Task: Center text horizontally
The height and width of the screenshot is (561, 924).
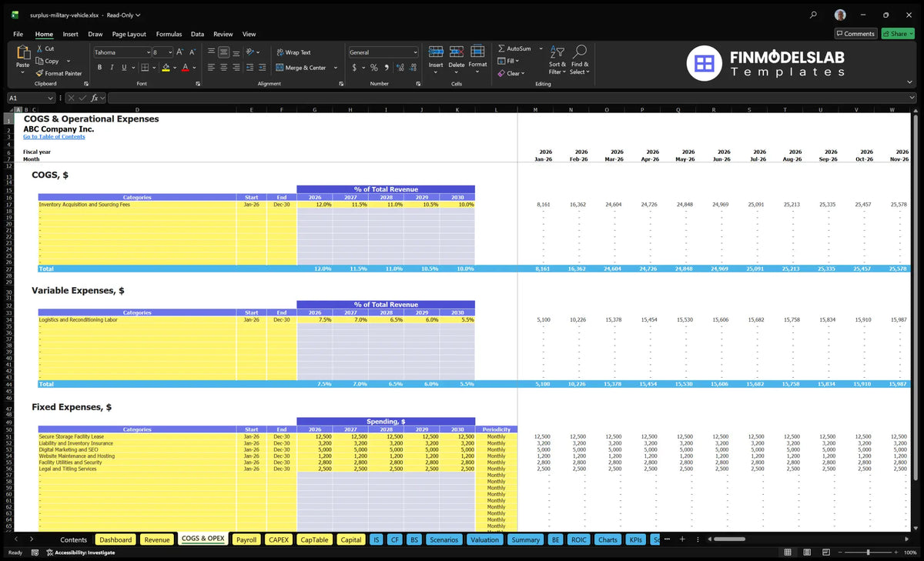Action: coord(223,68)
